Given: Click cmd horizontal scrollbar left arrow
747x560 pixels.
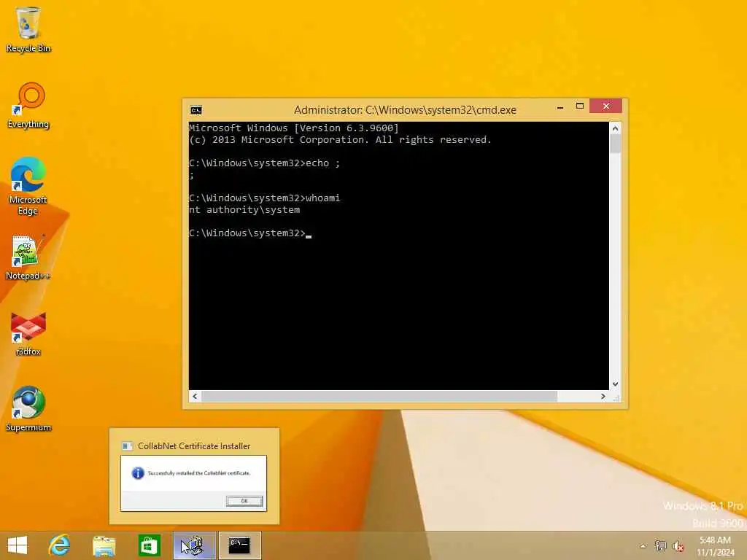Looking at the screenshot, I should (195, 396).
